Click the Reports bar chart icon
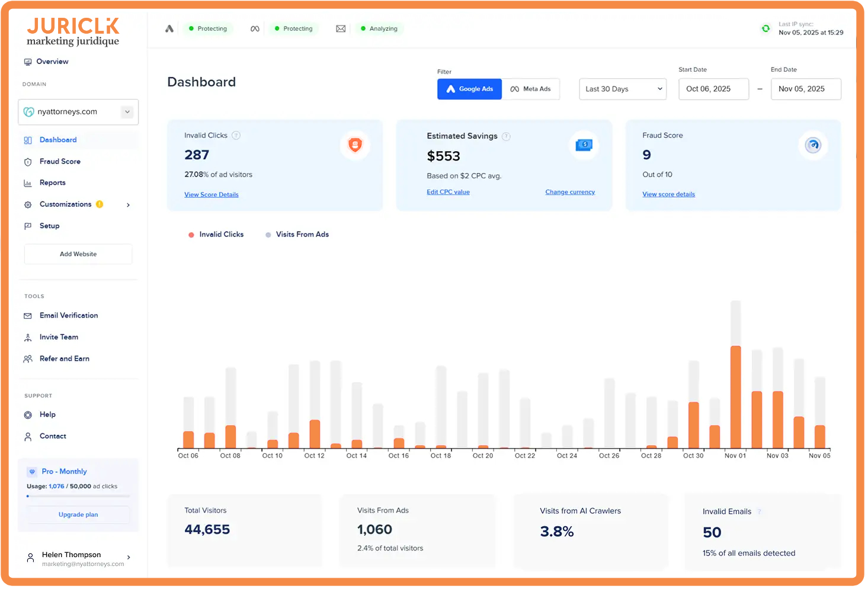Viewport: 868px width, 589px height. (x=28, y=183)
